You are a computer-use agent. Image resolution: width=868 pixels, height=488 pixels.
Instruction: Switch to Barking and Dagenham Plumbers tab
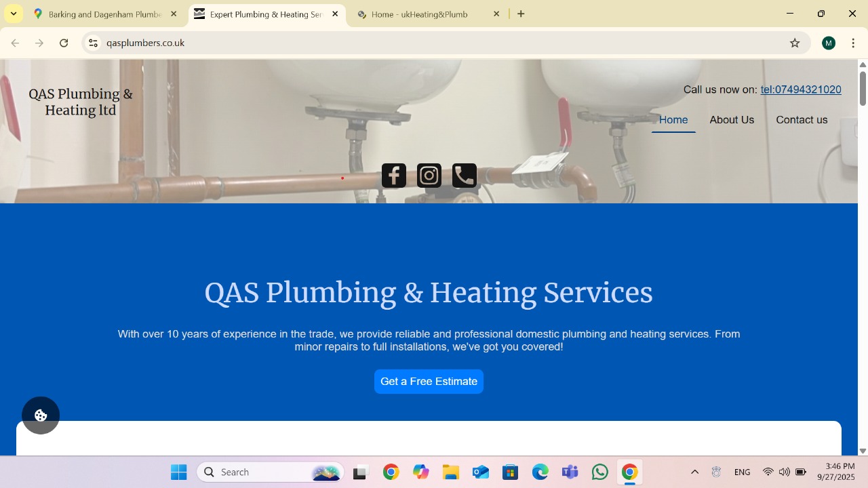coord(105,14)
